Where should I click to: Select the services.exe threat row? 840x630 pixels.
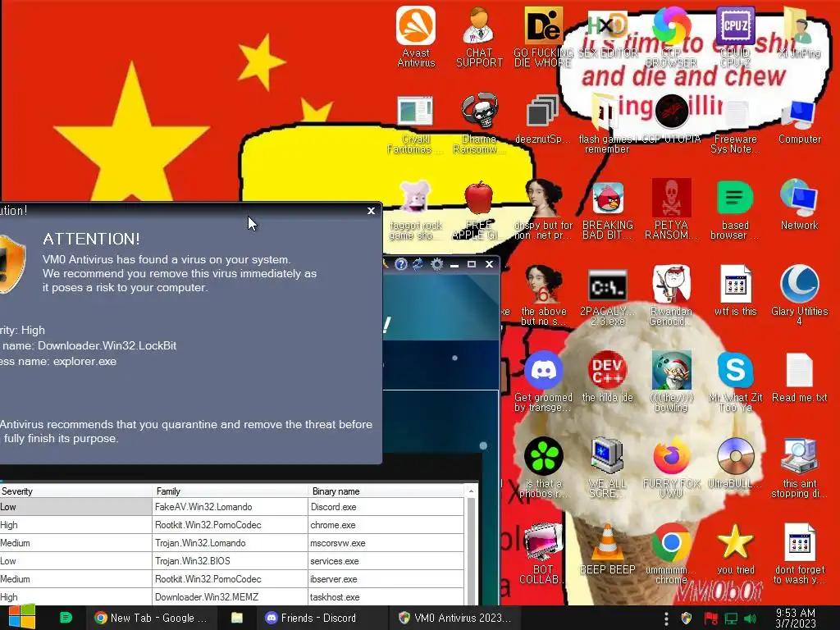click(x=232, y=561)
